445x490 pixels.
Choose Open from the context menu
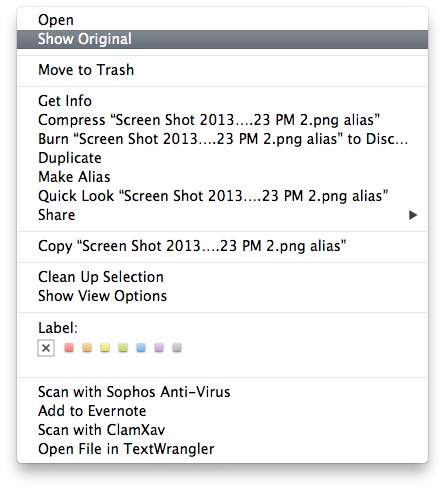click(222, 20)
